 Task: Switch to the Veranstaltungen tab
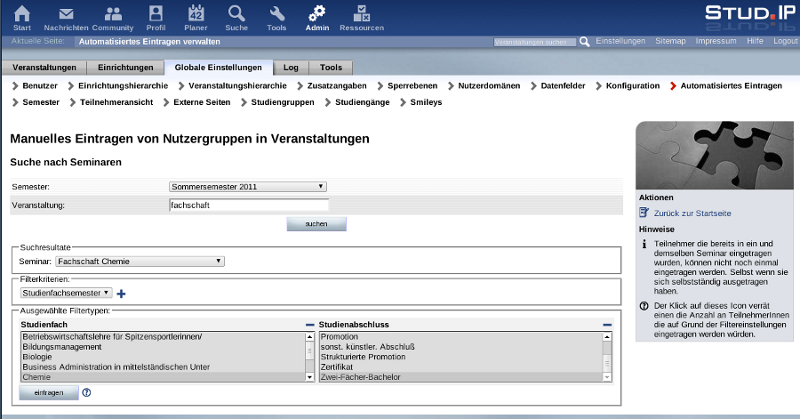[43, 68]
